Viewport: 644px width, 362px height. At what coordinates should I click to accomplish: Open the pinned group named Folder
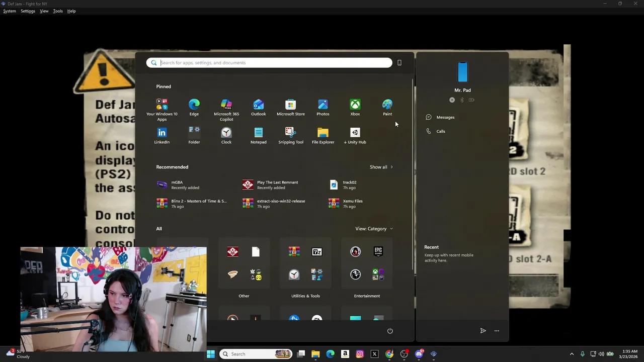click(194, 136)
